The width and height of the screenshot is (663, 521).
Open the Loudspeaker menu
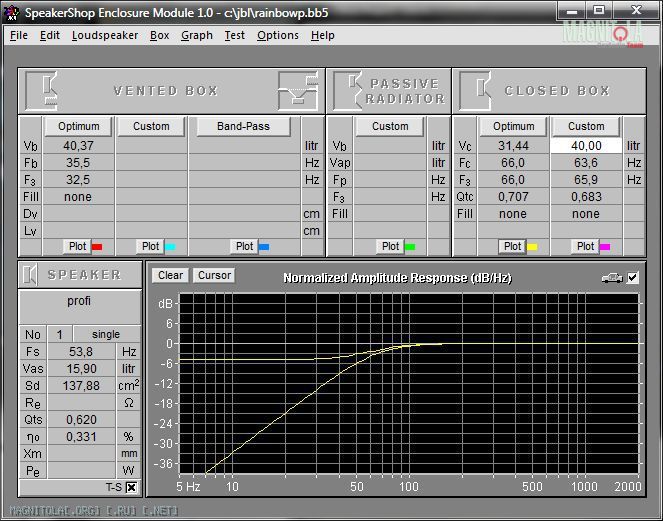105,35
